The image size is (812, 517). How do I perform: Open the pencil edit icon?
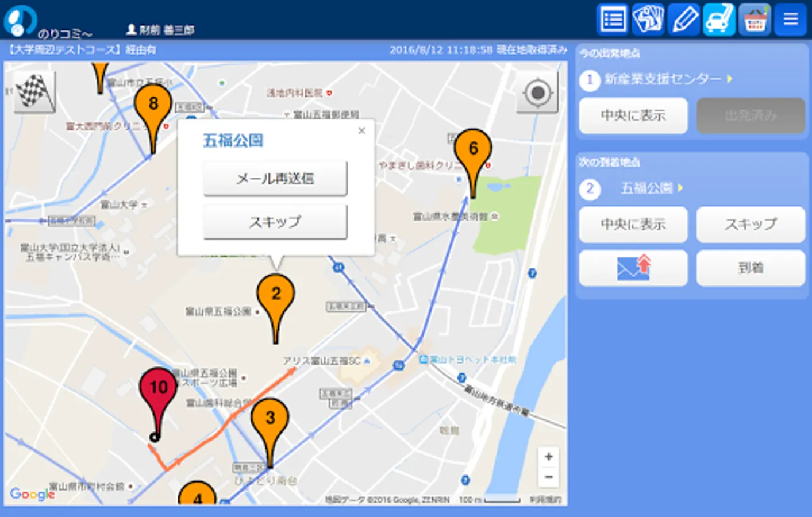coord(684,20)
